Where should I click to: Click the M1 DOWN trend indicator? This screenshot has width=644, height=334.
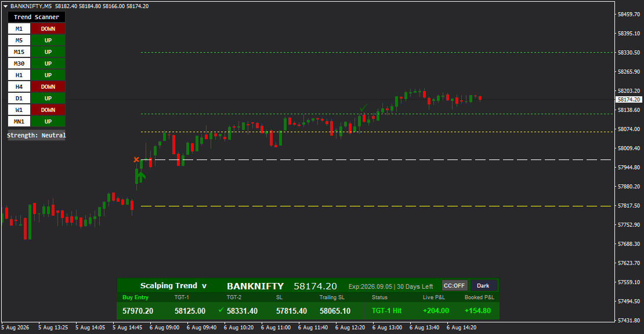click(48, 29)
